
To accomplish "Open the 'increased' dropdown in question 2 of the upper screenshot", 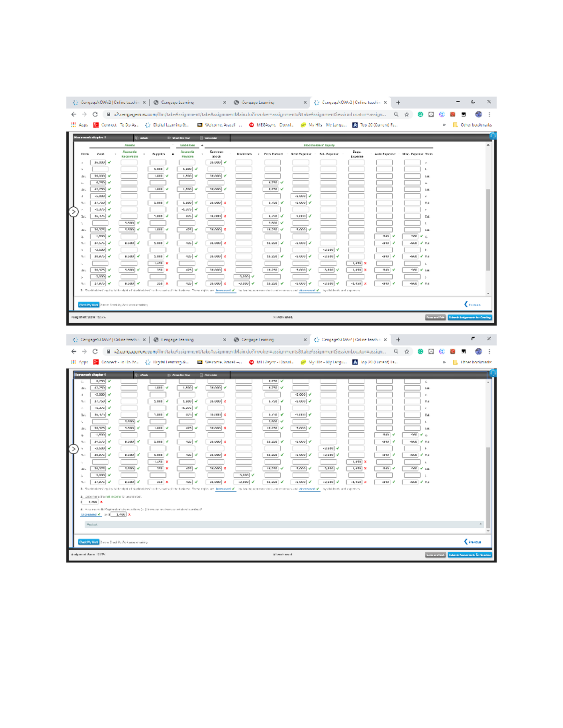I will point(225,291).
